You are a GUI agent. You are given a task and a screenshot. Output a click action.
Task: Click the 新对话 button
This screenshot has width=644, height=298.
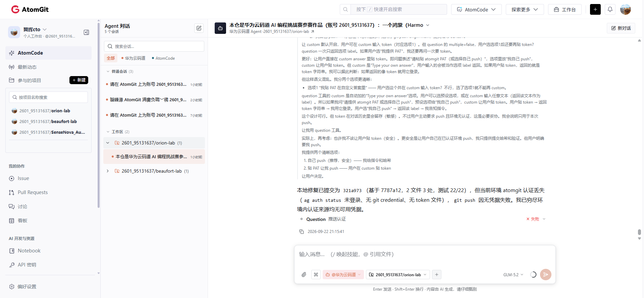pyautogui.click(x=621, y=28)
